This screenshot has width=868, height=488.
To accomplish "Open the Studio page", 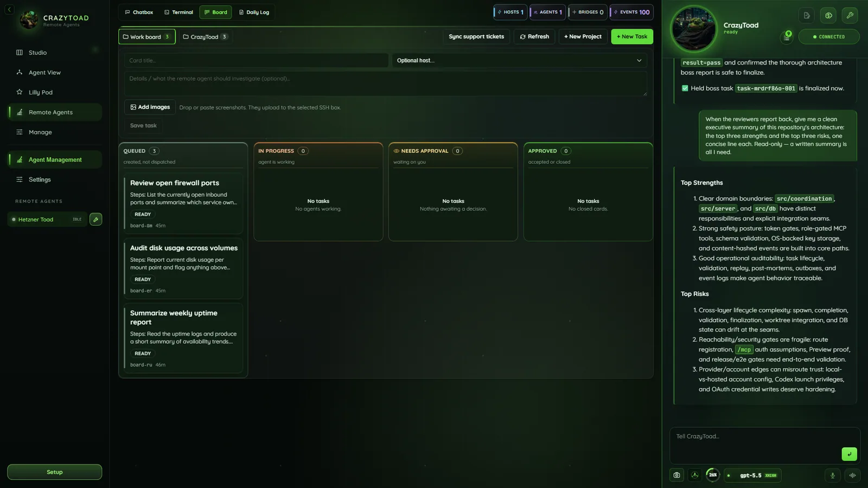I will pos(37,53).
